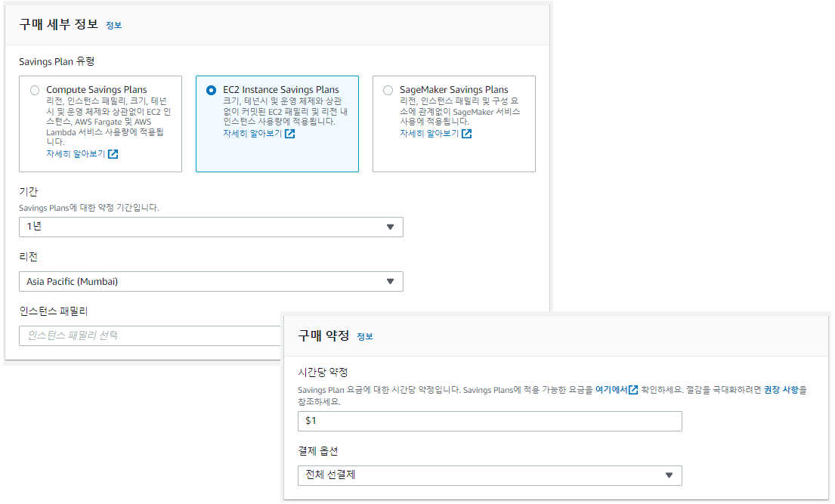Open 자세히 알아보기 link under Compute Savings Plans
835x504 pixels.
(76, 154)
